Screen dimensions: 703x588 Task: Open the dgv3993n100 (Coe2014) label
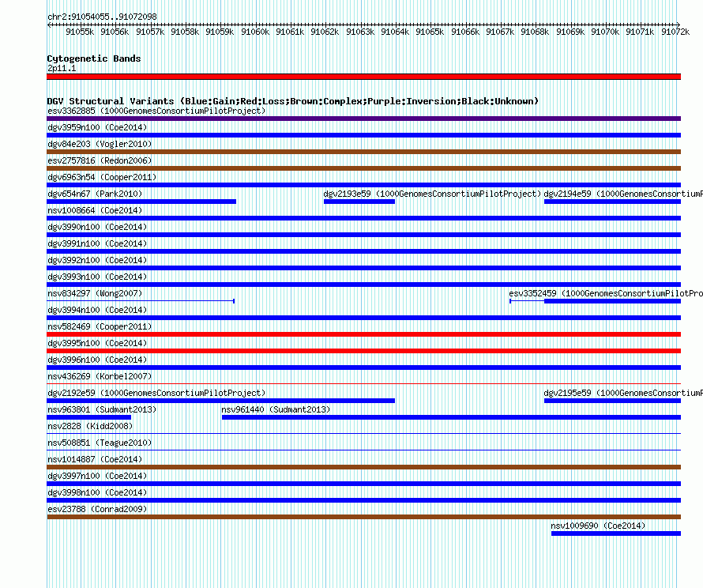[x=97, y=277]
